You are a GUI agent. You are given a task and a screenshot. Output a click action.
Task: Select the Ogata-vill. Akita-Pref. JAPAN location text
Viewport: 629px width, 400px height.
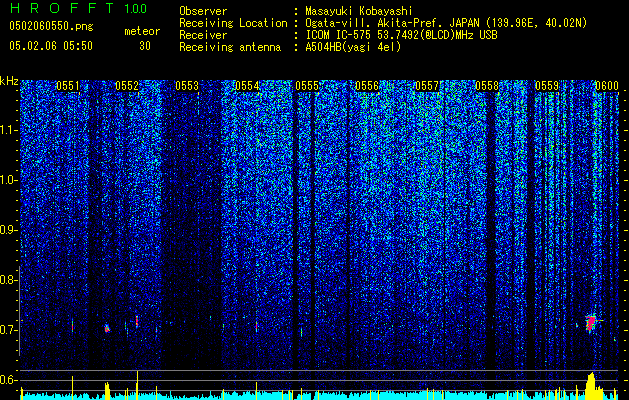pos(446,23)
